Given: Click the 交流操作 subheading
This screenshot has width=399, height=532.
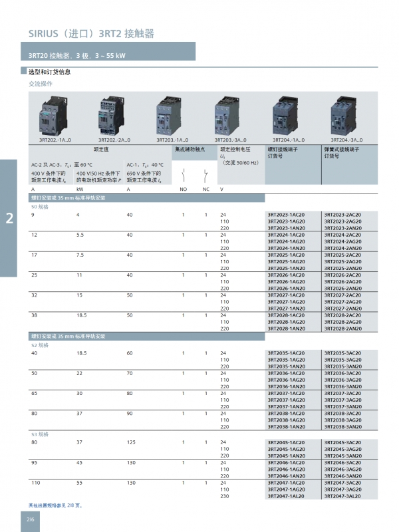Looking at the screenshot, I should pyautogui.click(x=41, y=84).
